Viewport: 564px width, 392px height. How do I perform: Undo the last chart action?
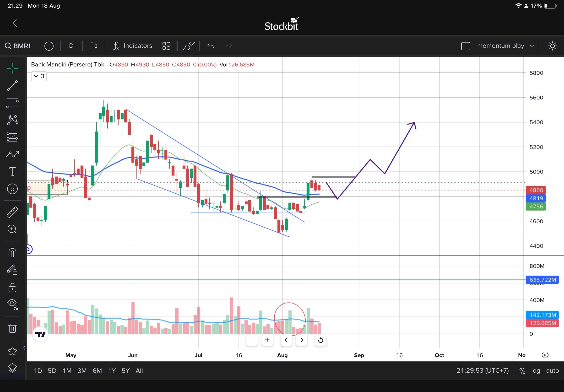tap(211, 46)
